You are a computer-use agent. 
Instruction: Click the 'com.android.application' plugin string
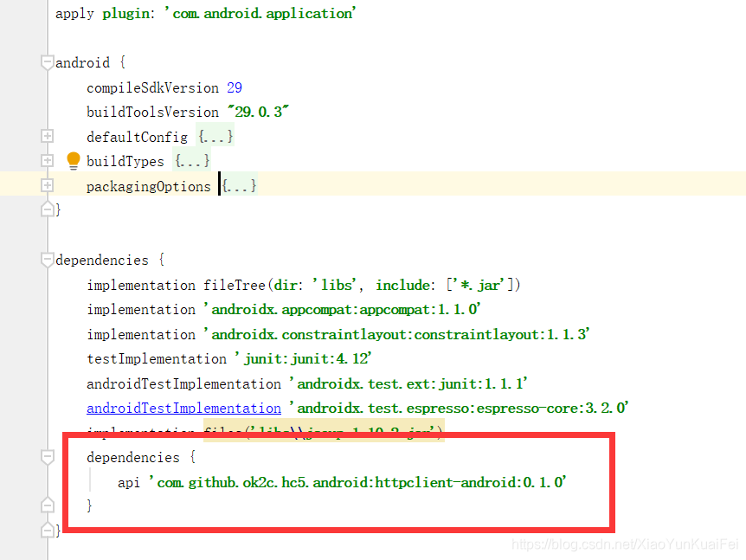(259, 13)
